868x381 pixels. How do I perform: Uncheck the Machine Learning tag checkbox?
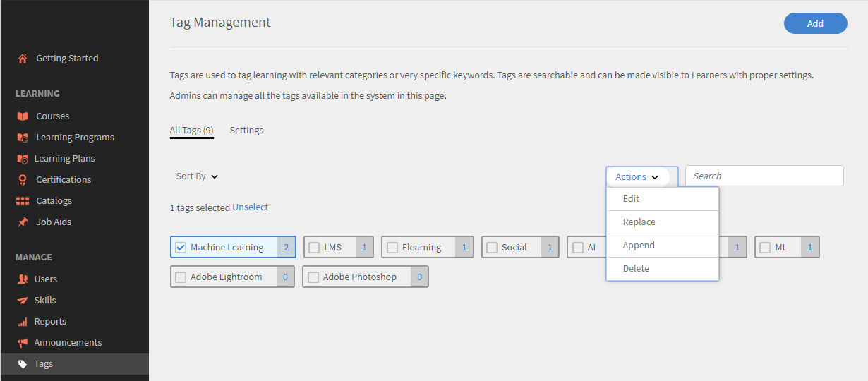pyautogui.click(x=181, y=248)
